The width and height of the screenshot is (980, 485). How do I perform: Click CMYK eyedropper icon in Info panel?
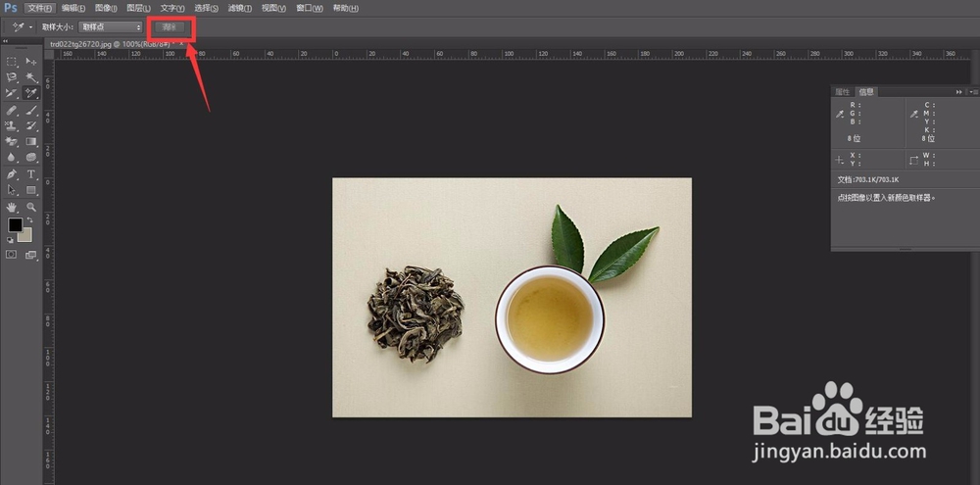(913, 114)
